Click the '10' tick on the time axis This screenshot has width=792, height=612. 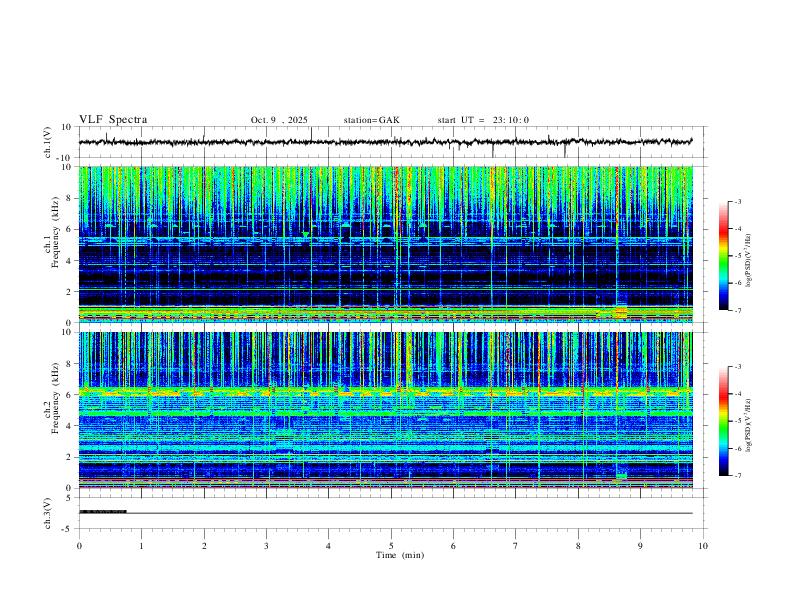pos(703,546)
